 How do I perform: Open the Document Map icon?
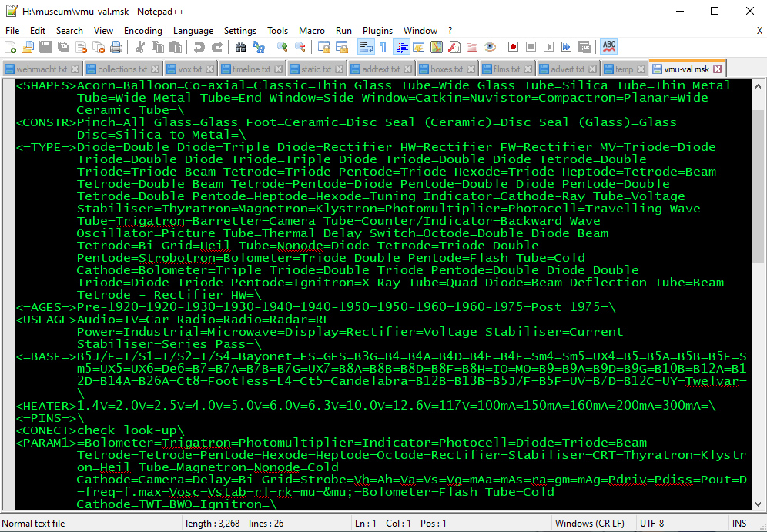[x=437, y=47]
